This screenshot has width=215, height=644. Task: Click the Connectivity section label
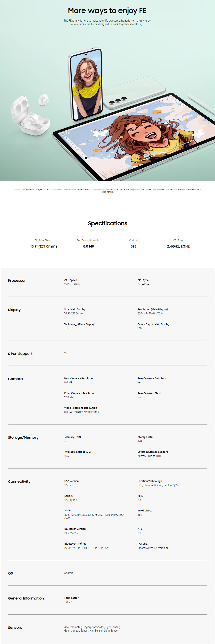[x=19, y=481]
